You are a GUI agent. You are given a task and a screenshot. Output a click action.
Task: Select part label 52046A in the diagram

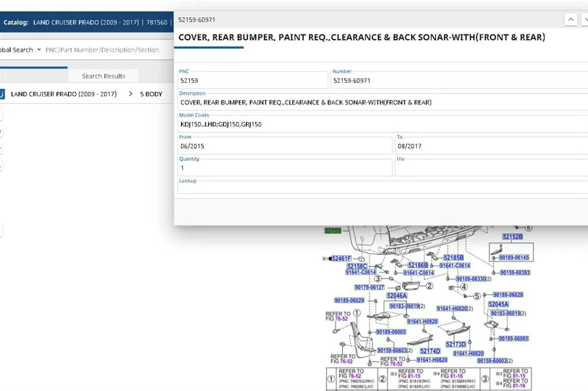click(396, 296)
